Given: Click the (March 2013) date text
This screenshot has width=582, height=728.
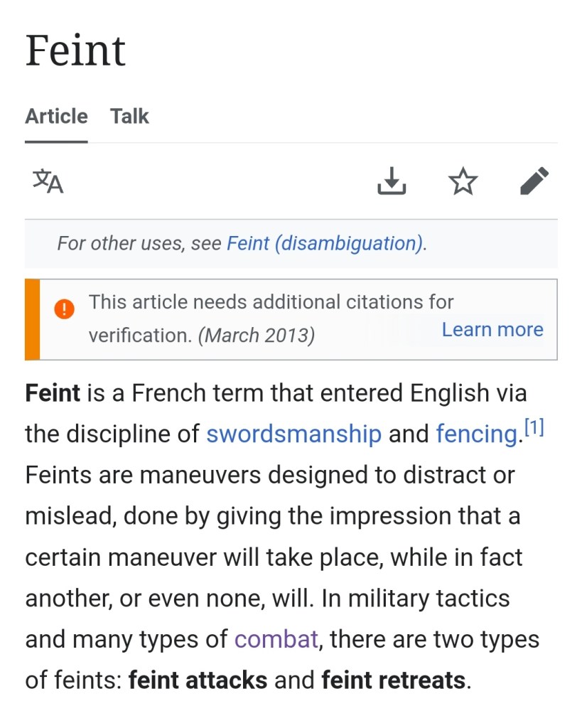Looking at the screenshot, I should (256, 335).
